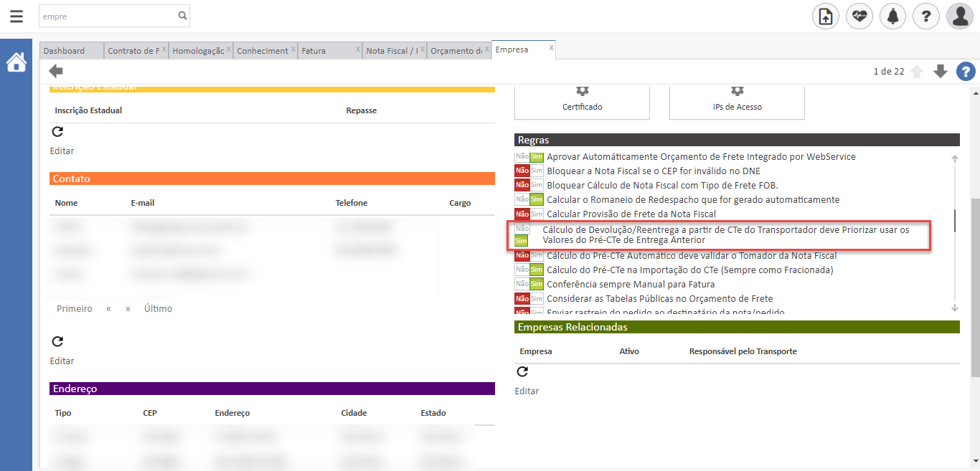Click the Home icon in sidebar

16,62
